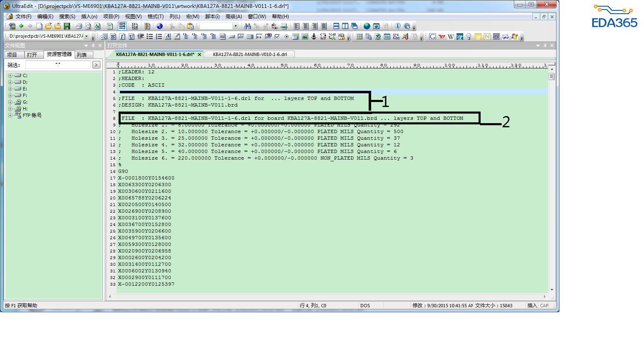The height and width of the screenshot is (340, 644).
Task: Insert HTML anchor icon
Action: [314, 36]
